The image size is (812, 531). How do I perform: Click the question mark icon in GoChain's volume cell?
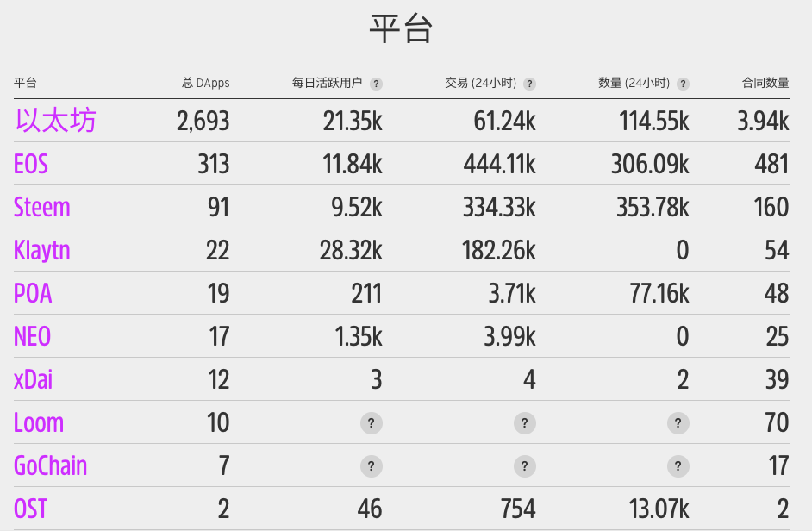point(678,466)
